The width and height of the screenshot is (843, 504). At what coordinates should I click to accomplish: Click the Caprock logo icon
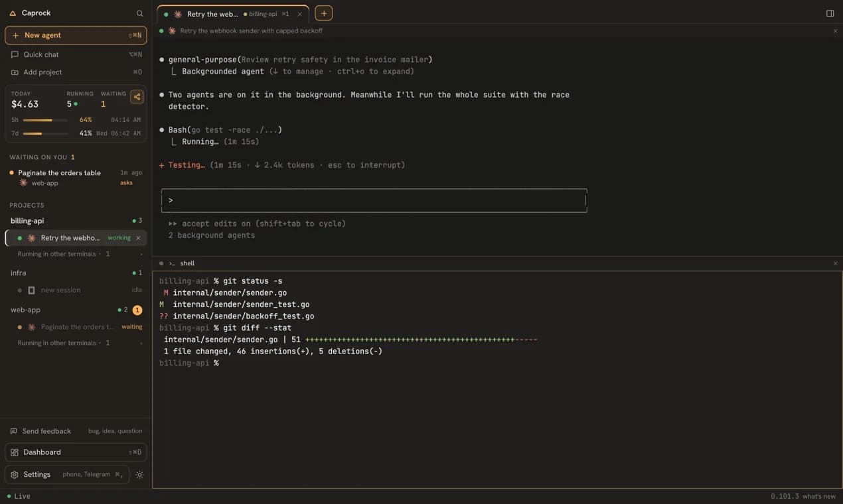[x=13, y=13]
